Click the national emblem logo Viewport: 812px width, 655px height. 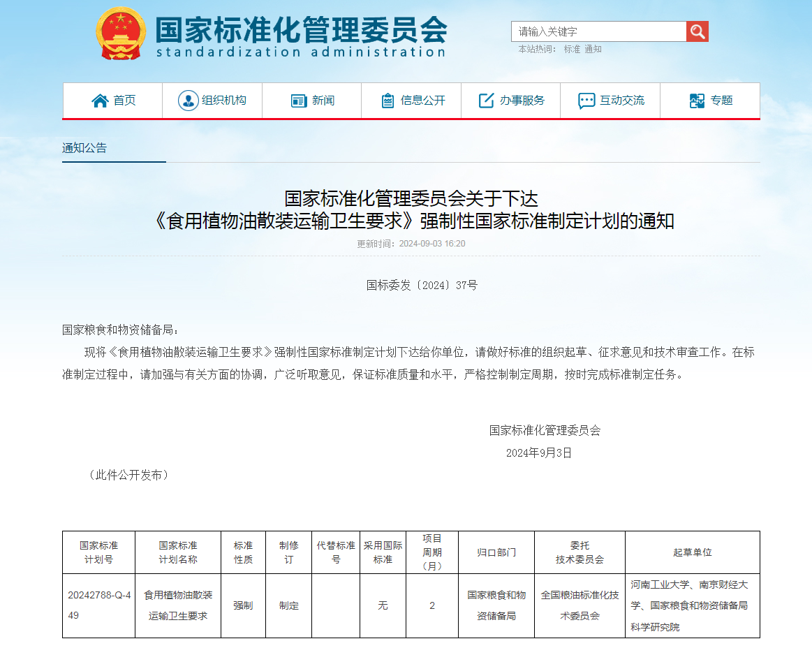[x=121, y=34]
